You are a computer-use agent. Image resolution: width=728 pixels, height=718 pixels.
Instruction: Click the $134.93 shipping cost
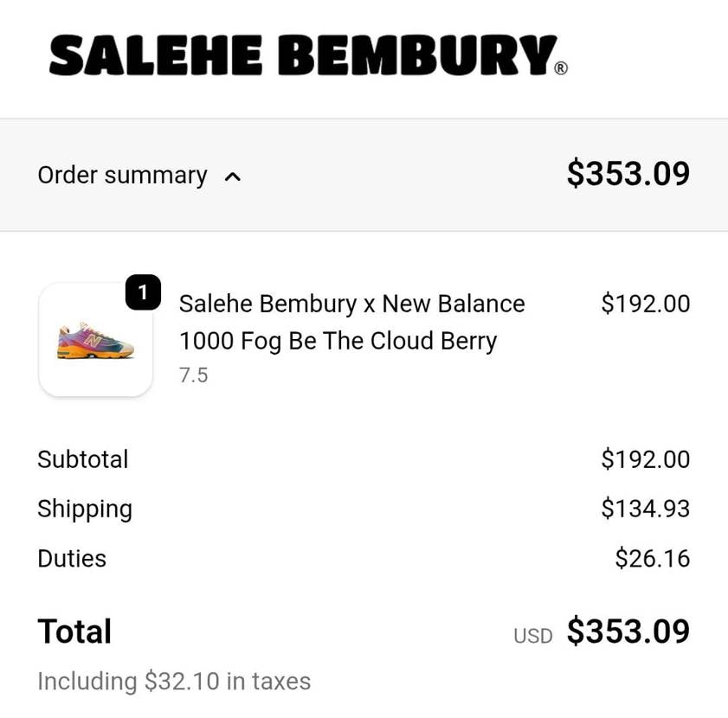(x=645, y=509)
